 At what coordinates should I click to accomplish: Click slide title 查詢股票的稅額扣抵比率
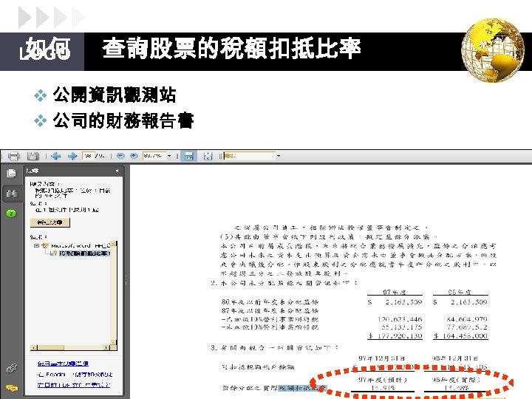click(231, 48)
